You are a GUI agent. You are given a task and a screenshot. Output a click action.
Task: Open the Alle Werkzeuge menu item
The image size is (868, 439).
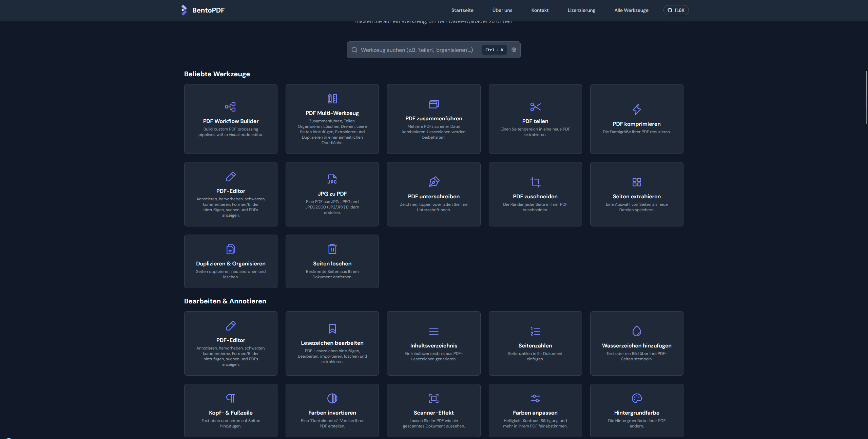tap(631, 10)
